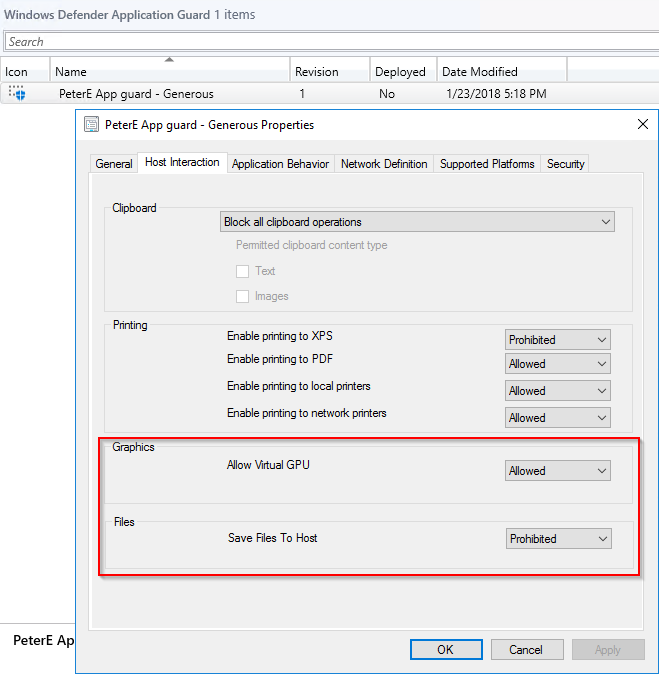The width and height of the screenshot is (659, 674).
Task: Go to the Supported Platforms tab
Action: point(487,164)
